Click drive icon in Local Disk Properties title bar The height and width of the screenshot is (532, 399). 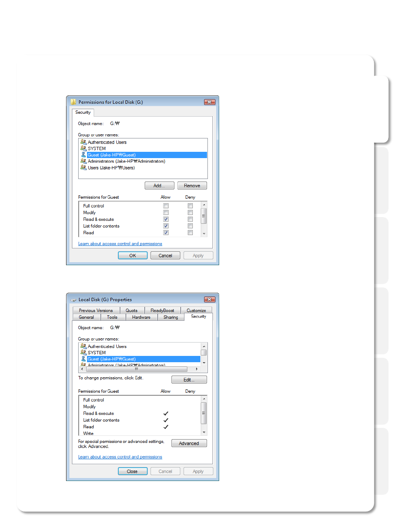(x=74, y=299)
